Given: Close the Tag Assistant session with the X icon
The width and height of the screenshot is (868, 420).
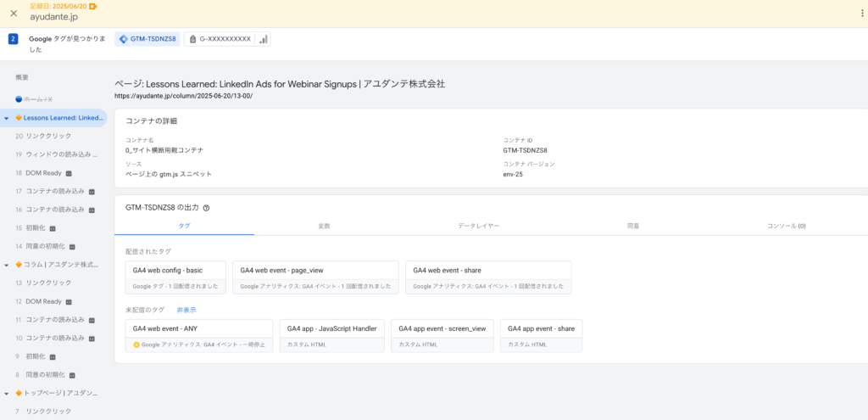Looking at the screenshot, I should 14,14.
